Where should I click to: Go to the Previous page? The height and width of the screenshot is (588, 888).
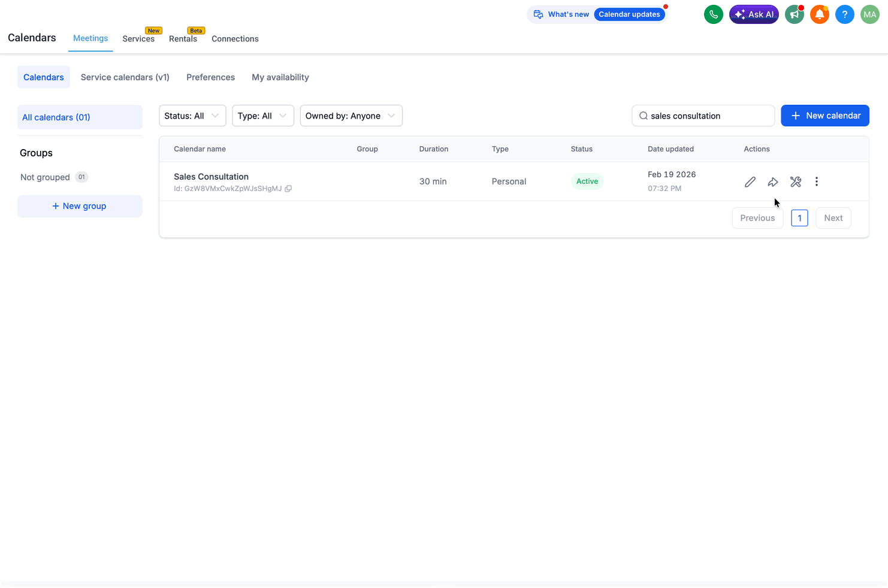click(x=757, y=218)
